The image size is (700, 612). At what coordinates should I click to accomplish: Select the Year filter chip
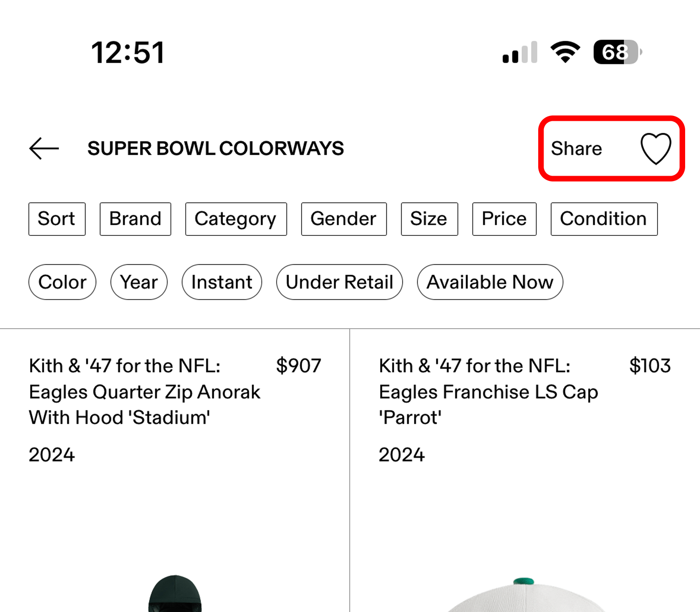coord(139,282)
